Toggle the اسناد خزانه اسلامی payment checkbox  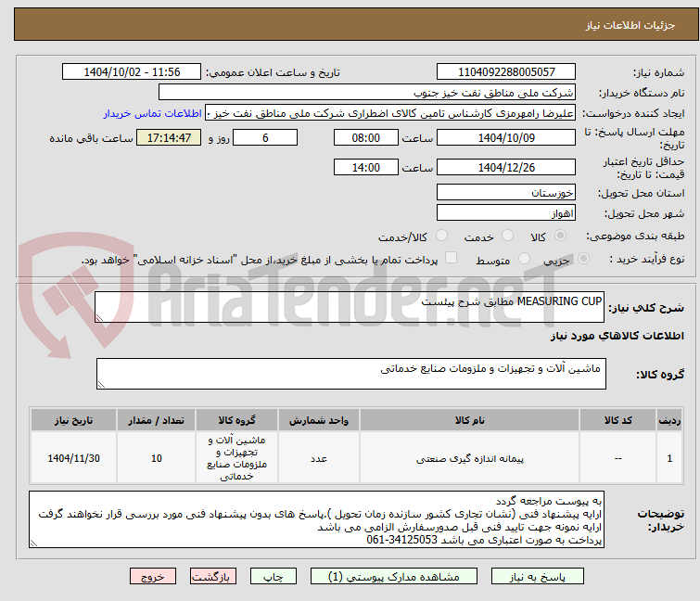click(x=452, y=258)
